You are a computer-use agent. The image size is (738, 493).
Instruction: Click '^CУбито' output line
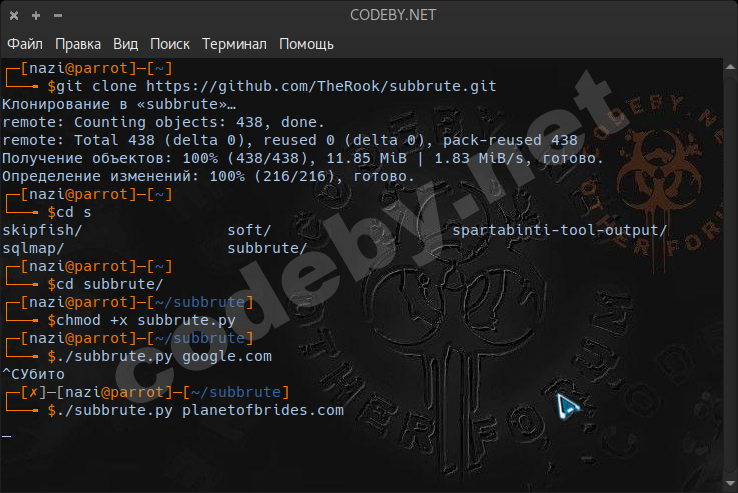click(33, 374)
